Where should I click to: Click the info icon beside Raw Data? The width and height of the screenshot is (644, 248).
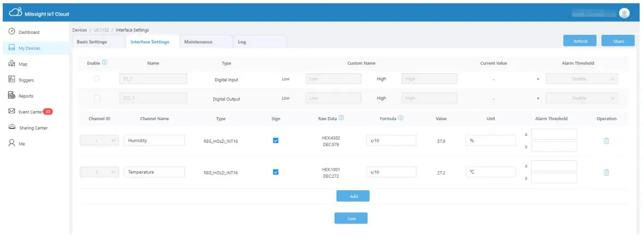pos(341,118)
